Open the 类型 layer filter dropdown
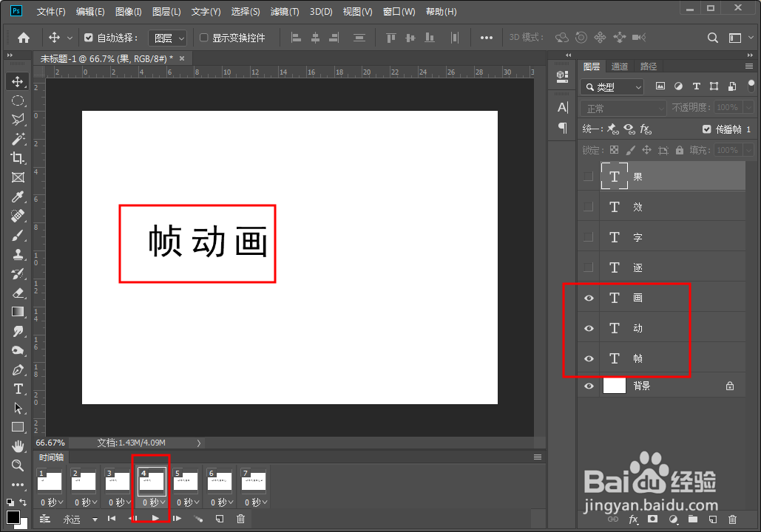The height and width of the screenshot is (532, 761). [612, 86]
